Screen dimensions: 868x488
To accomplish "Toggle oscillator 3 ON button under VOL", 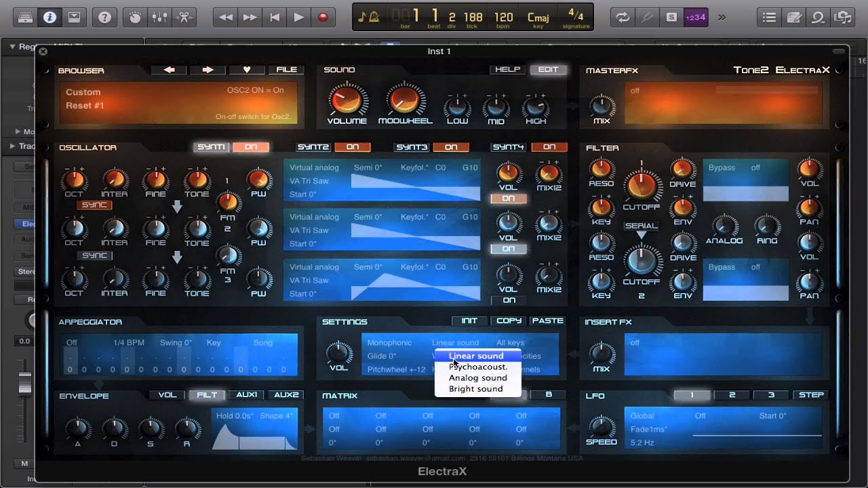I will (x=509, y=300).
